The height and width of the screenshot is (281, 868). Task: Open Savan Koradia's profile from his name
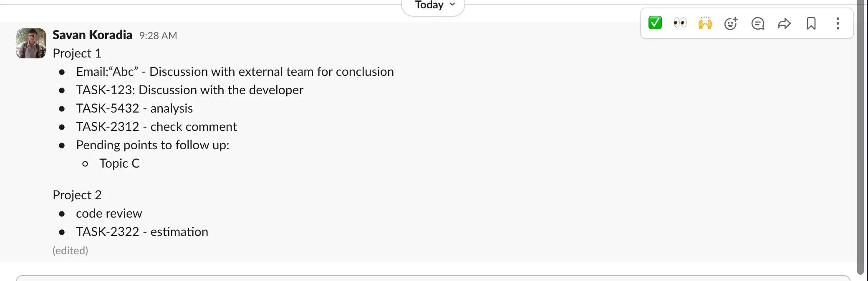point(92,35)
